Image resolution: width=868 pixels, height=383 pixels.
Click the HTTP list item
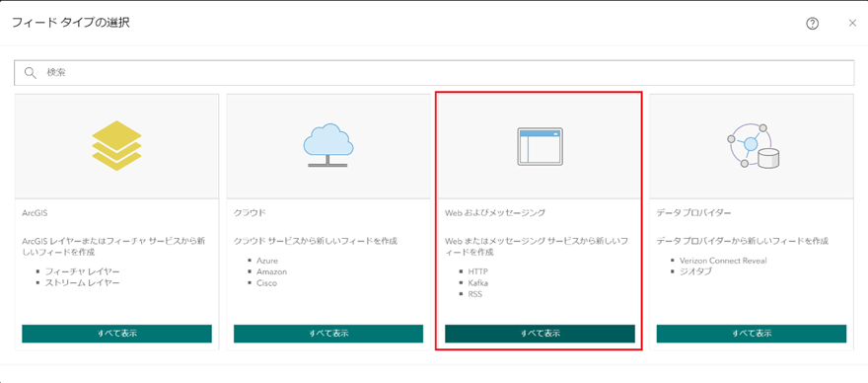coord(478,271)
